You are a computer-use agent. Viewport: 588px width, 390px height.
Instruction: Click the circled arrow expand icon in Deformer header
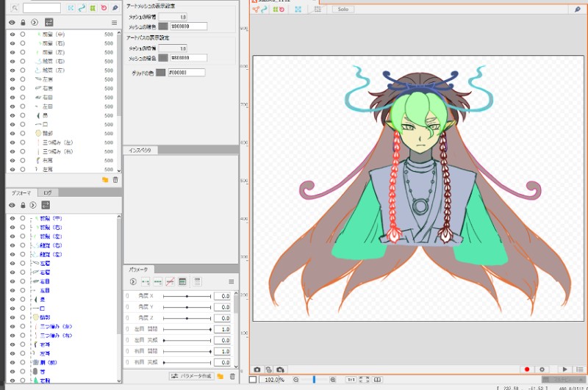pos(33,205)
